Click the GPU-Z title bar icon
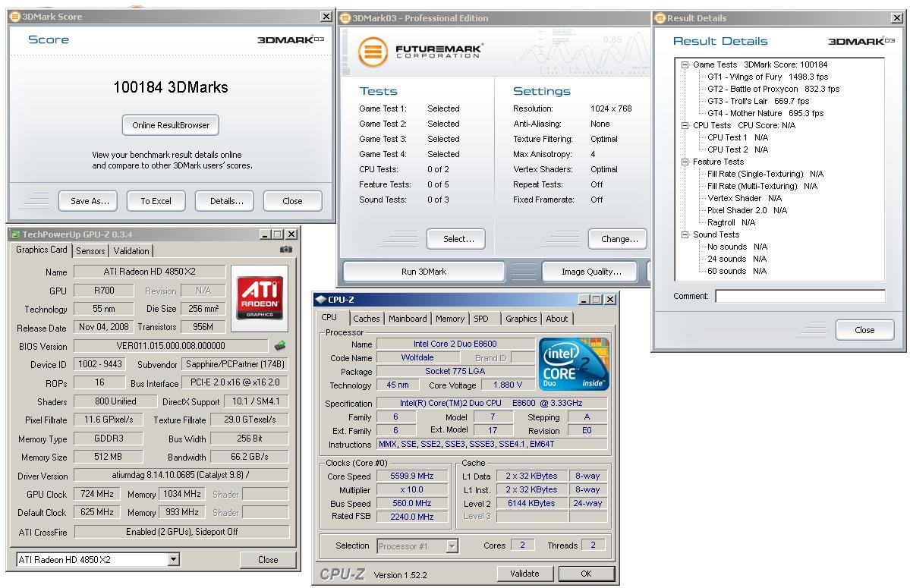Image resolution: width=910 pixels, height=588 pixels. [x=16, y=234]
